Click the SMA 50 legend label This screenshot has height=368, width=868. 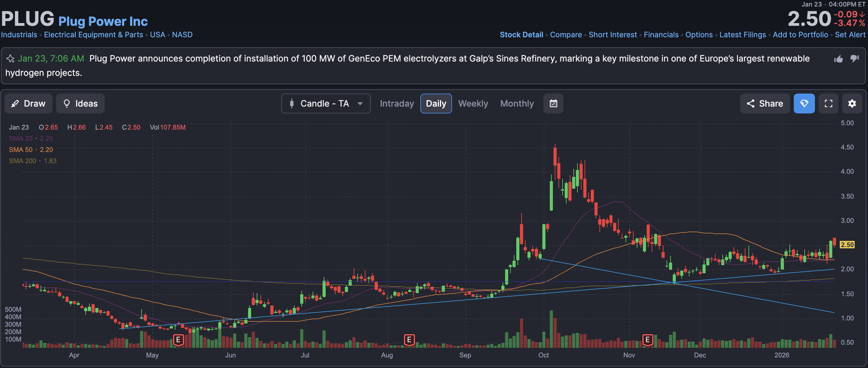[x=20, y=150]
